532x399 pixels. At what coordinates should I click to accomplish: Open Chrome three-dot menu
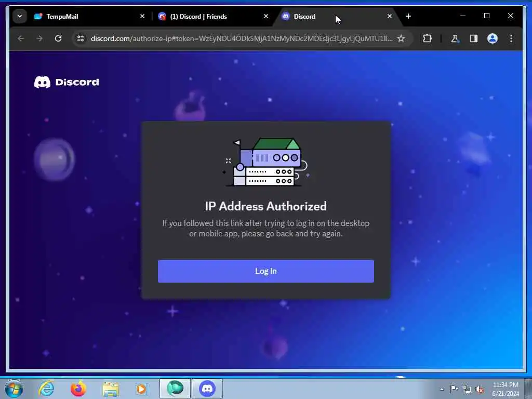coord(511,38)
